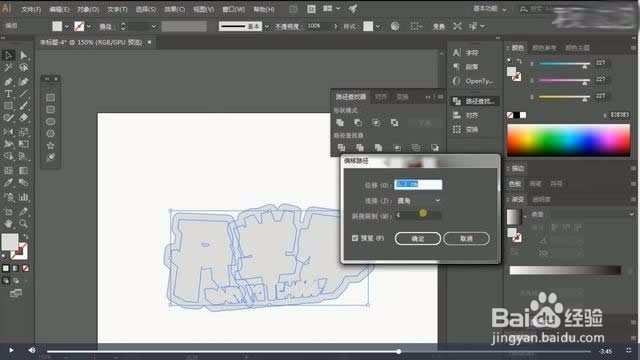This screenshot has width=640, height=360.
Task: Play the video with play button
Action: (x=11, y=350)
